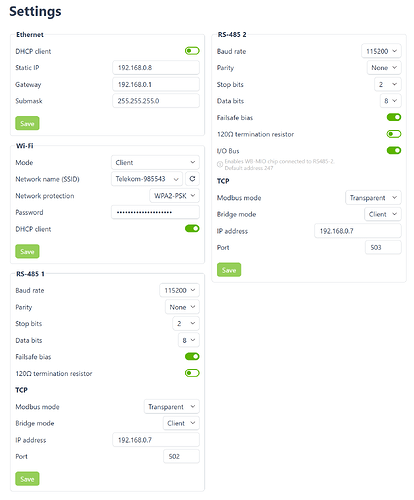Change RS-485 2 Bridge mode dropdown
414x500 pixels.
tap(383, 214)
